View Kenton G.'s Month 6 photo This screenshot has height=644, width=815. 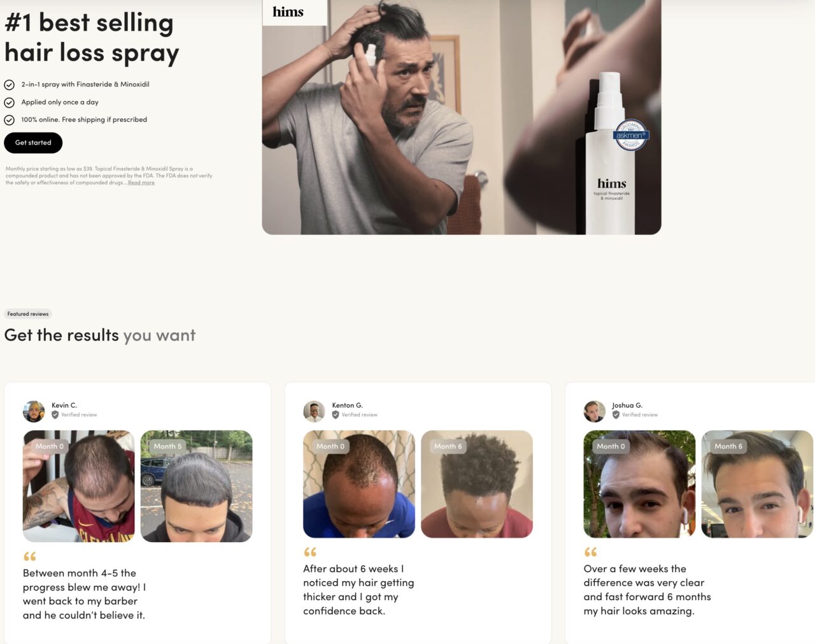pos(477,484)
